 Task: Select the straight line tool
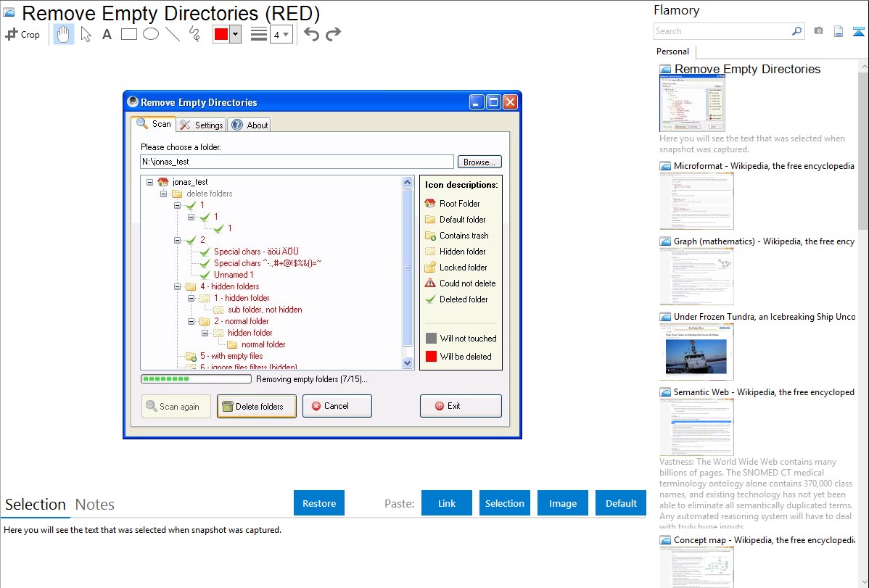point(173,34)
